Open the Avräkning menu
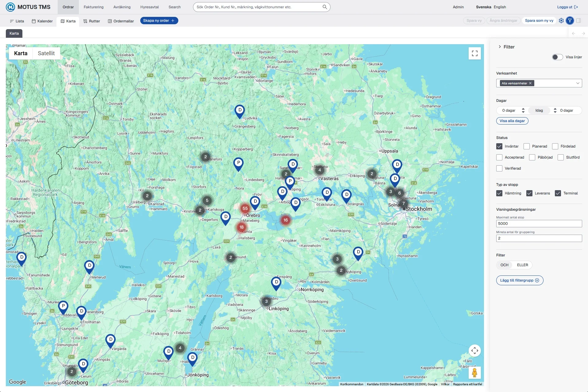The width and height of the screenshot is (588, 392). (122, 7)
